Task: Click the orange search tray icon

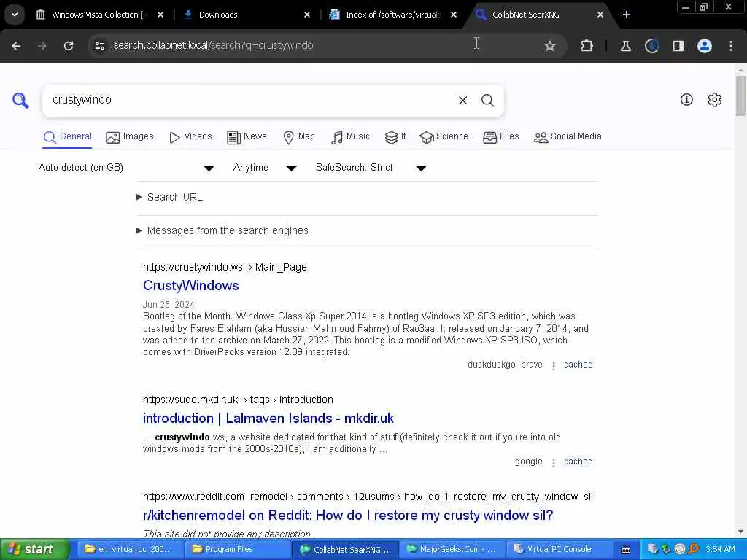Action: pos(694,549)
